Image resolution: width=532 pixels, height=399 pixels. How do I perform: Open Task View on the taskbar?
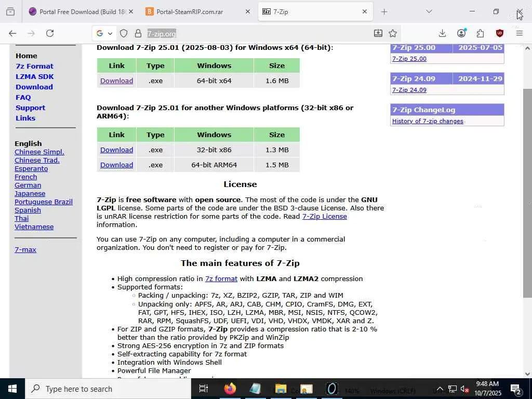204,389
